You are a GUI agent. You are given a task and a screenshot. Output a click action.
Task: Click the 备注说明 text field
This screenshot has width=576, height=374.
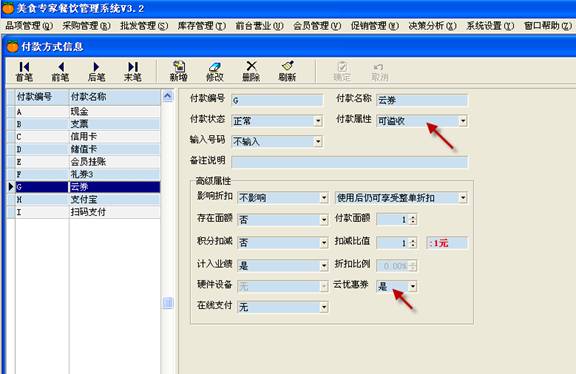[349, 162]
